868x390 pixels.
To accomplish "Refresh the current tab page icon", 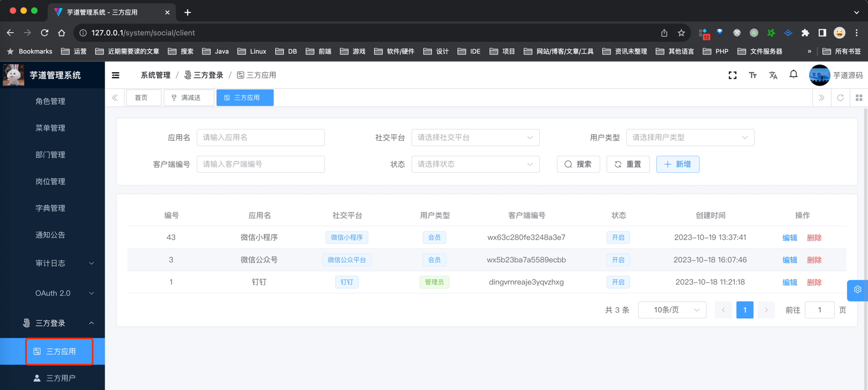I will (x=840, y=98).
